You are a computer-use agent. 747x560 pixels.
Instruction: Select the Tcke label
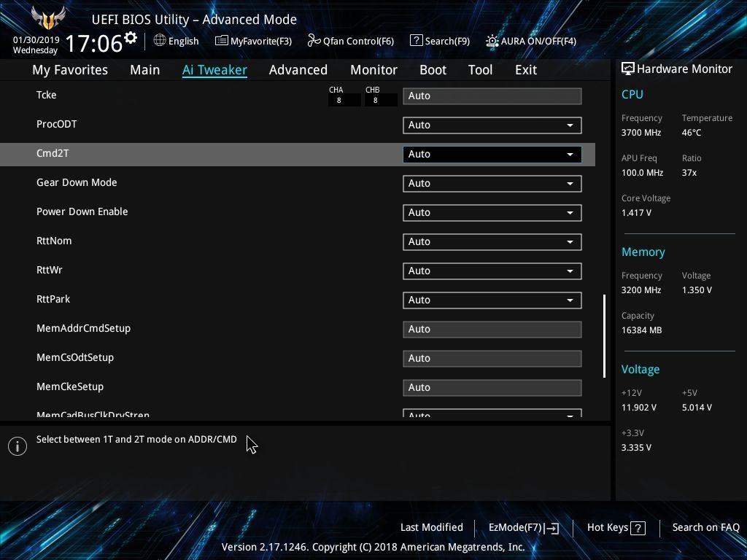[46, 95]
